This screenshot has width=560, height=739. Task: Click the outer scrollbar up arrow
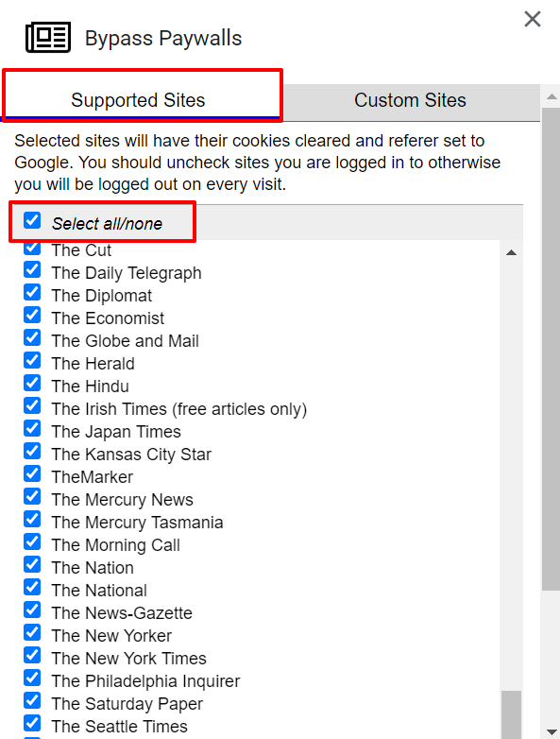pyautogui.click(x=552, y=97)
